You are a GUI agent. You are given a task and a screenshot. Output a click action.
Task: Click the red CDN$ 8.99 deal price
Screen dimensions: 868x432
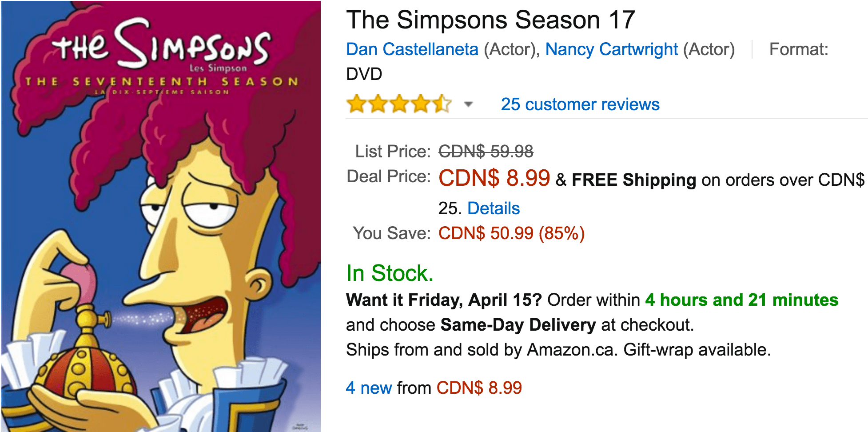coord(494,178)
